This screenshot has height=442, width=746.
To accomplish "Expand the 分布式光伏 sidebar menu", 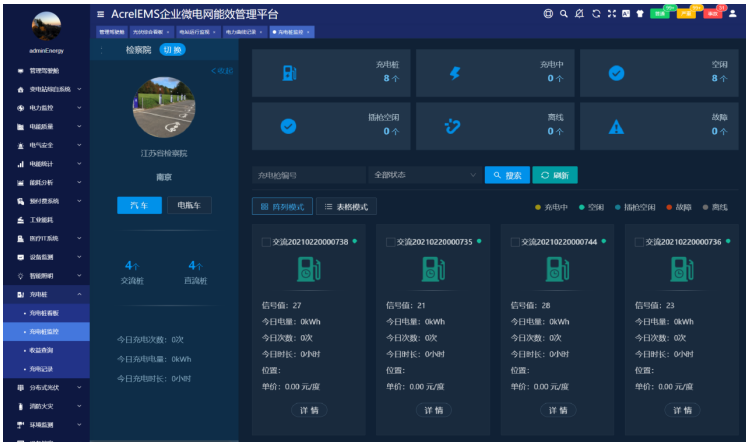I will pos(47,388).
